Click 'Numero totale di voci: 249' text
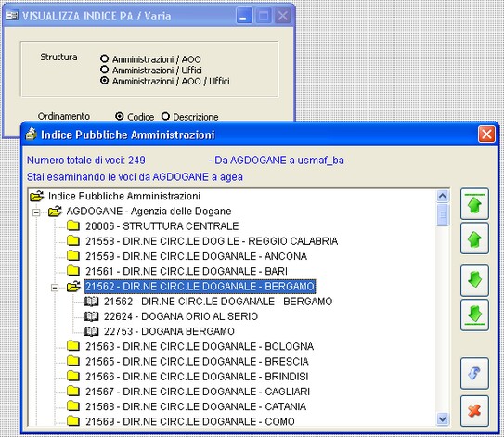504x437 pixels. coord(85,160)
